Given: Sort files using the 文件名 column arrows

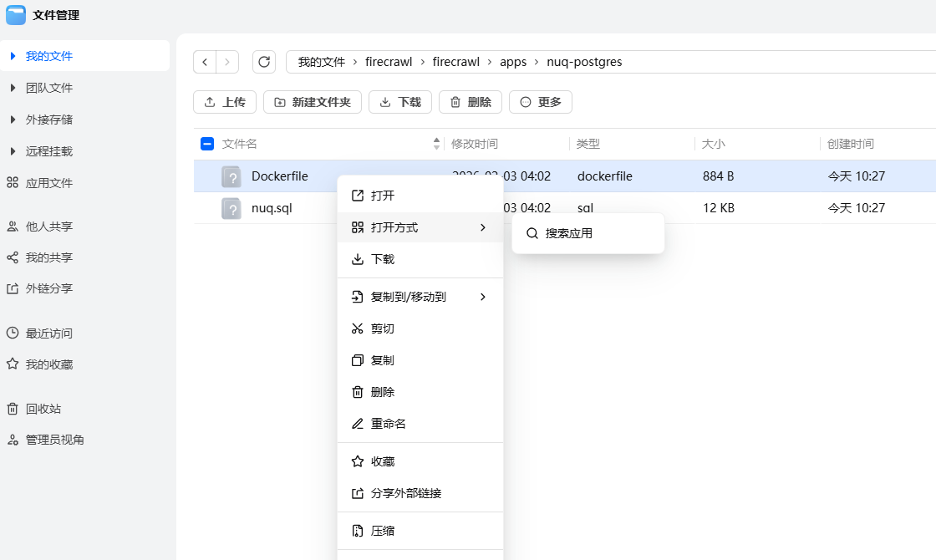Looking at the screenshot, I should click(x=435, y=143).
